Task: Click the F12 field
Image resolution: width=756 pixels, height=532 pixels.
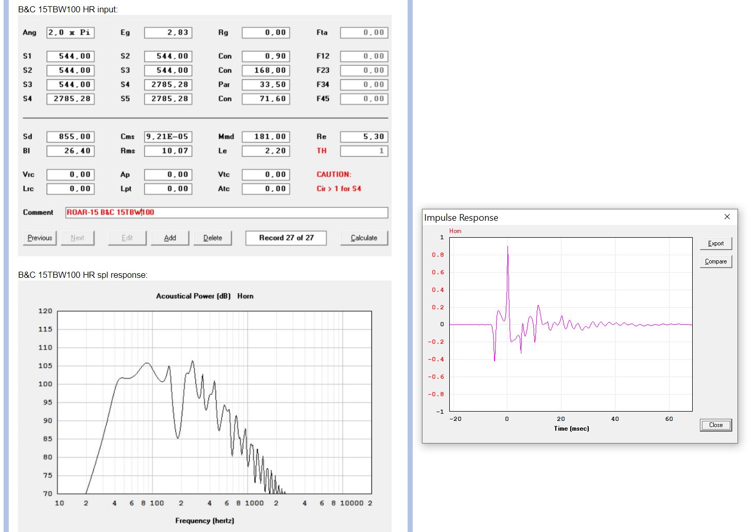Action: [x=364, y=57]
